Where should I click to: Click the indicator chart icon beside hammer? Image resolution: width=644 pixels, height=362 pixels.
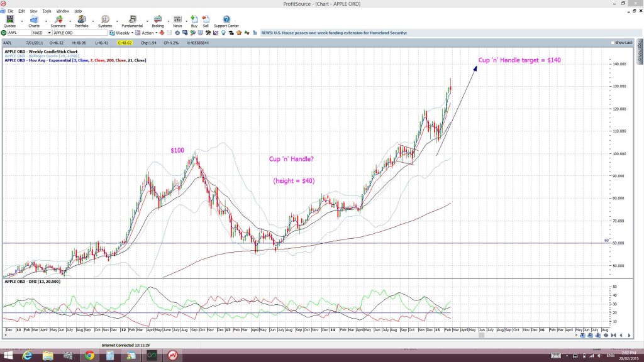pos(216,33)
